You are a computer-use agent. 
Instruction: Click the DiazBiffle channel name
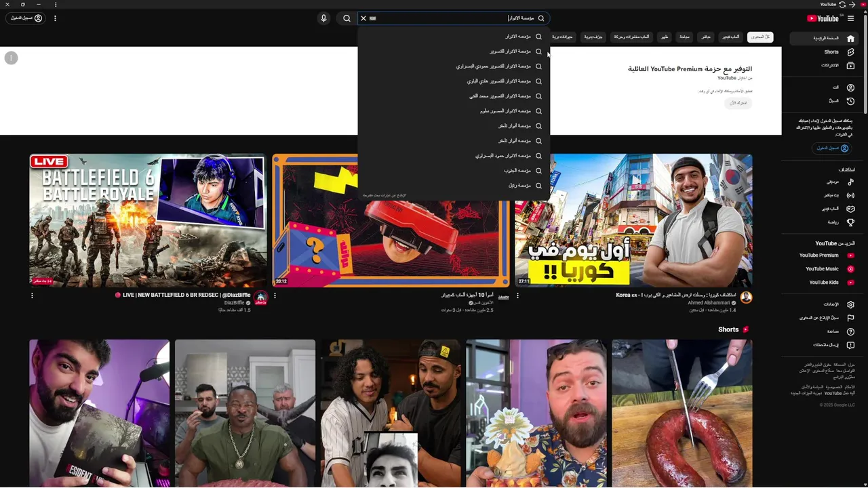[x=234, y=303]
